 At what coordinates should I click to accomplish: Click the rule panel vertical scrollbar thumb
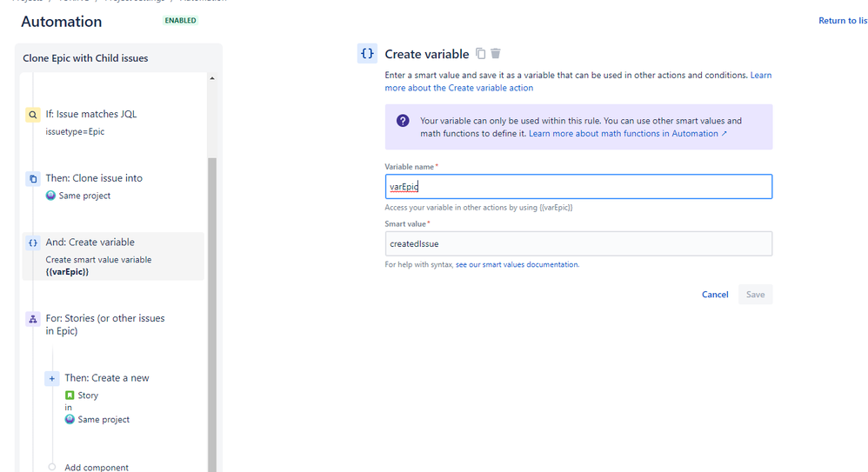[x=212, y=315]
